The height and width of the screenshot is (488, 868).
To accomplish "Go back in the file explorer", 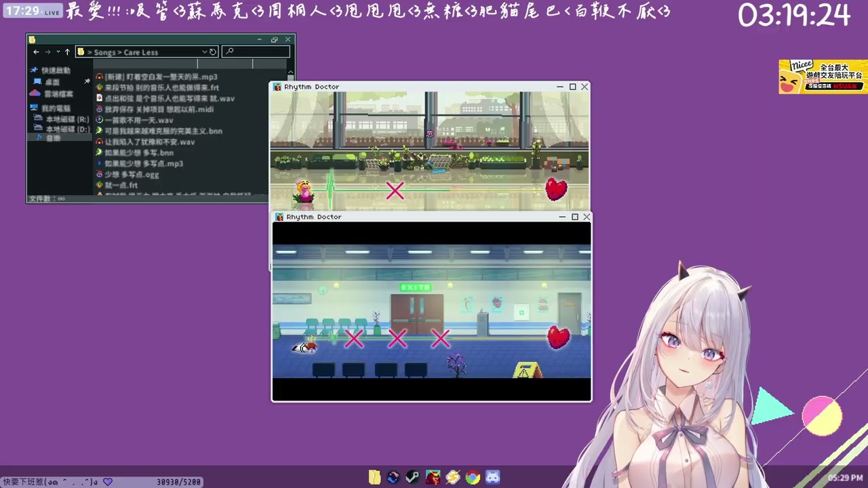I will click(37, 52).
